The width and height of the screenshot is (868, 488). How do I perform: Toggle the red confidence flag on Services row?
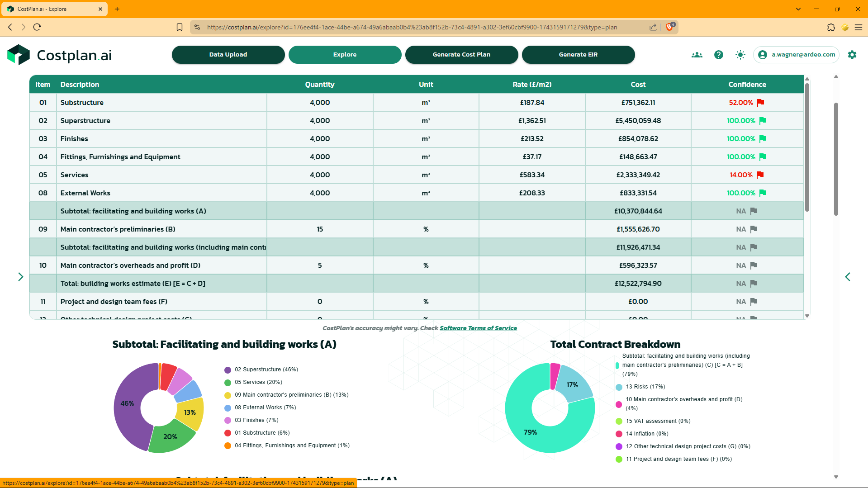[x=760, y=175]
